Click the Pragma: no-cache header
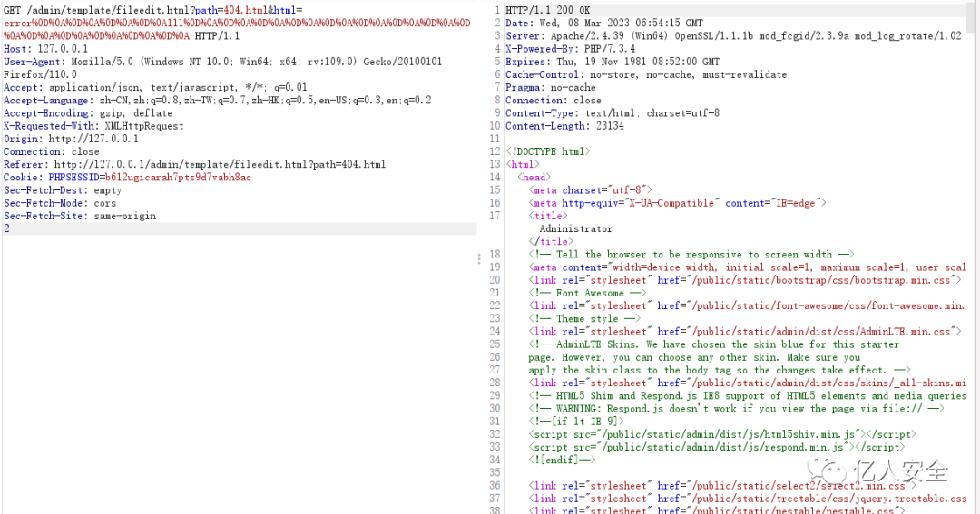Image resolution: width=980 pixels, height=514 pixels. 551,87
